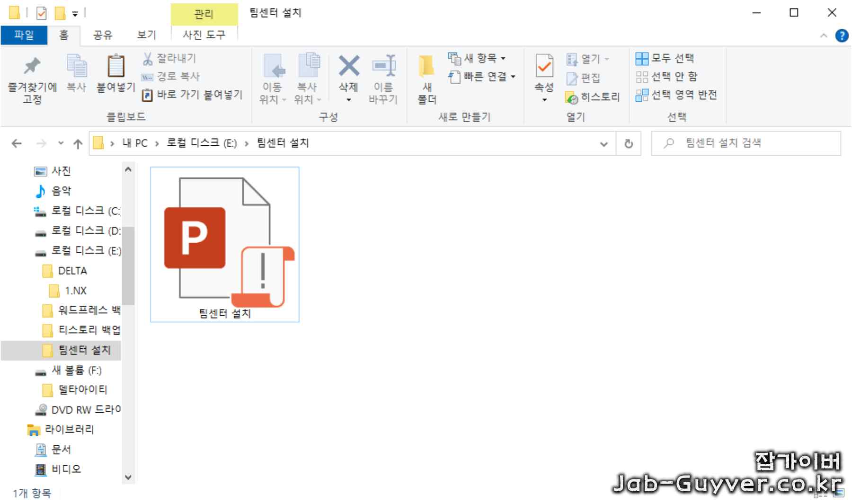Open recent locations dropdown

click(61, 143)
